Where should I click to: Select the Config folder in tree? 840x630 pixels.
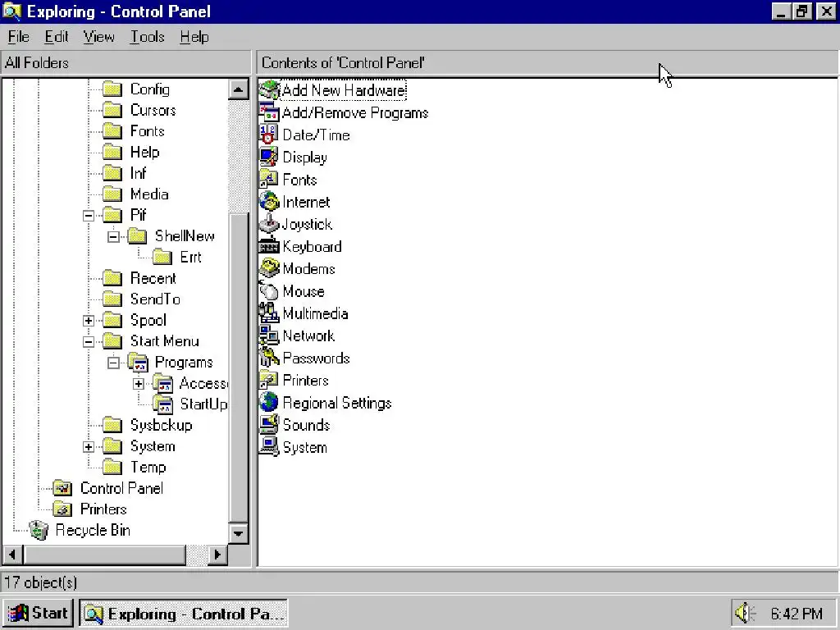(150, 89)
